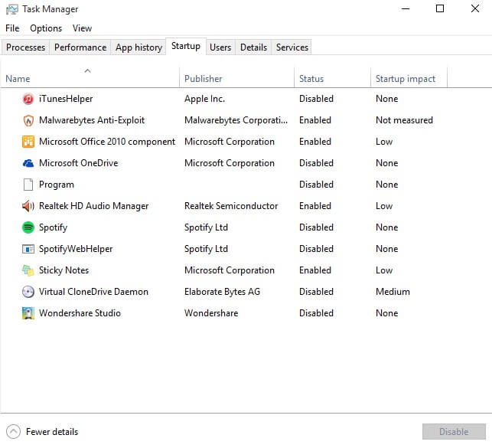Select the Sticky Notes entry name
This screenshot has width=492, height=448.
(64, 270)
